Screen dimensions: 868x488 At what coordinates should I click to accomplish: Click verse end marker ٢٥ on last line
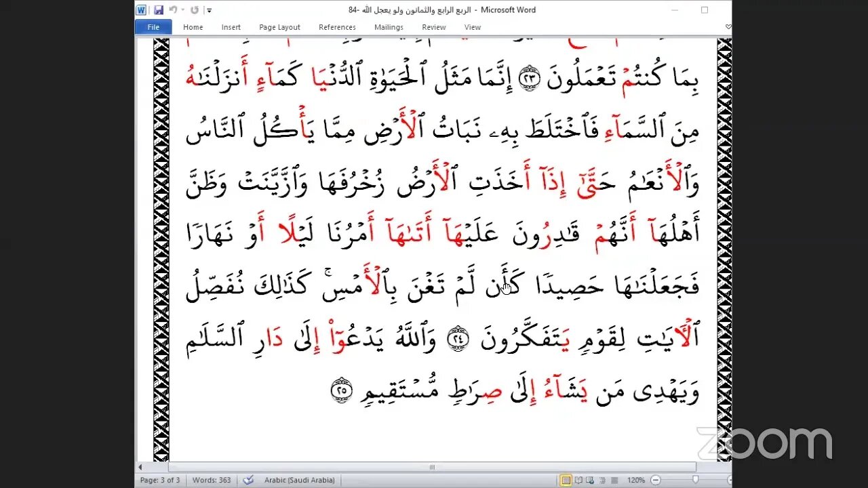tap(341, 391)
